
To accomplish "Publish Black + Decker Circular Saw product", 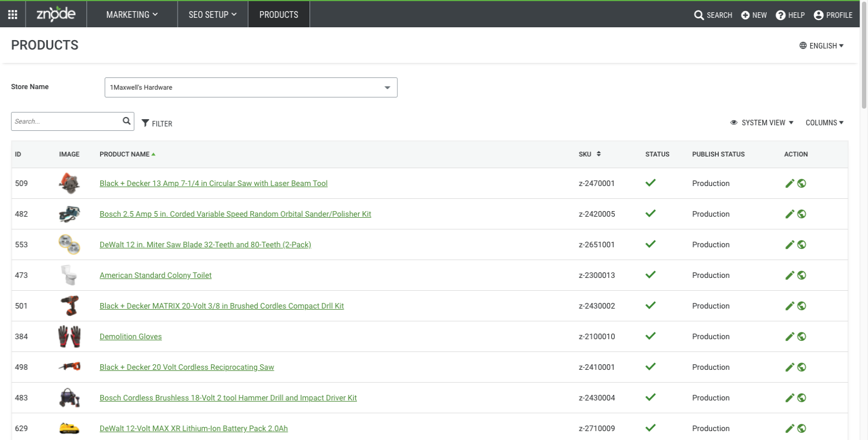I will point(802,183).
